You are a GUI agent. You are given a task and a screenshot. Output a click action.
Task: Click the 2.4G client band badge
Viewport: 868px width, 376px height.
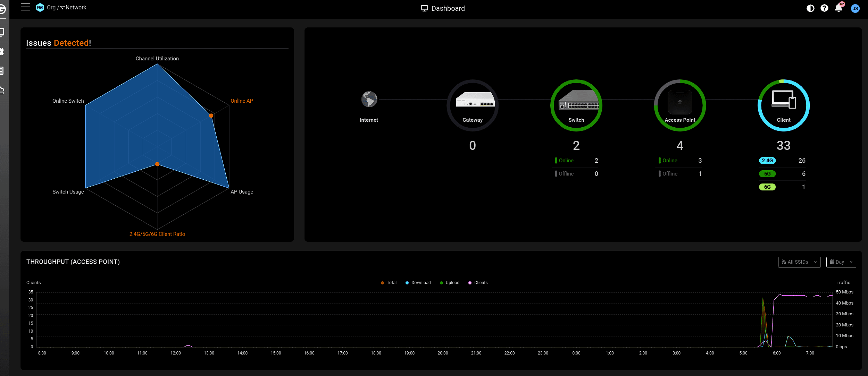767,161
